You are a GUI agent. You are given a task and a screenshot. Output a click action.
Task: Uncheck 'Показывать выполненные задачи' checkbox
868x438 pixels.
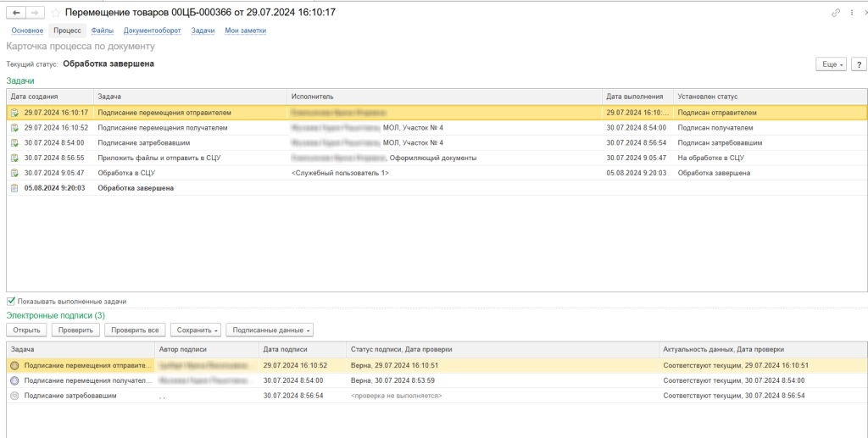pos(11,301)
